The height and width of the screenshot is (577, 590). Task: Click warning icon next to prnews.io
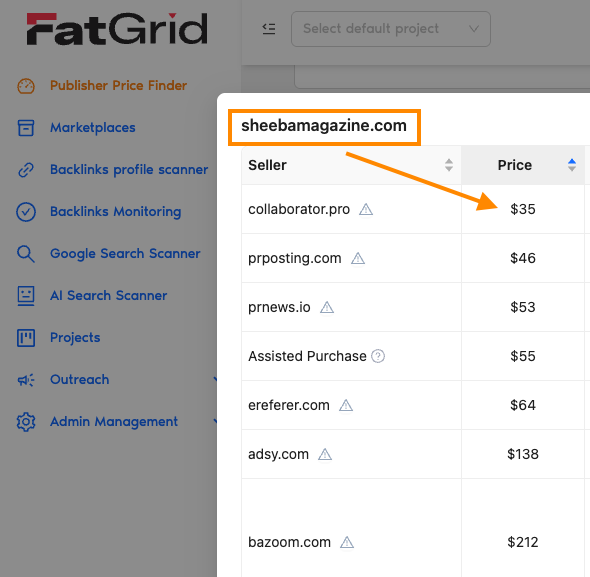[x=327, y=308]
